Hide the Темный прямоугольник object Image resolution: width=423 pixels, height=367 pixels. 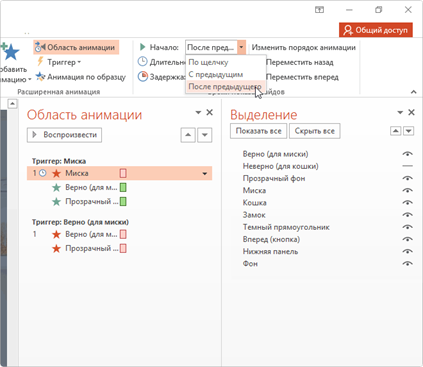click(x=407, y=227)
